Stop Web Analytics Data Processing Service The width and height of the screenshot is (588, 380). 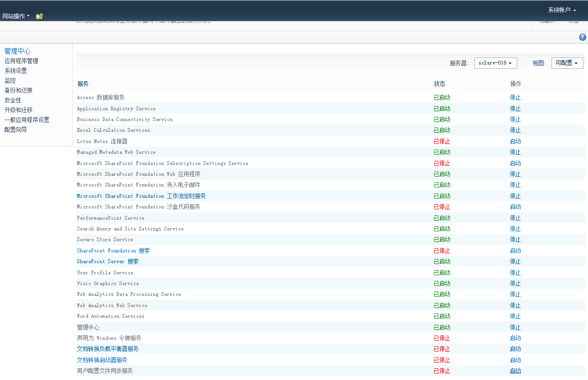[x=515, y=294]
